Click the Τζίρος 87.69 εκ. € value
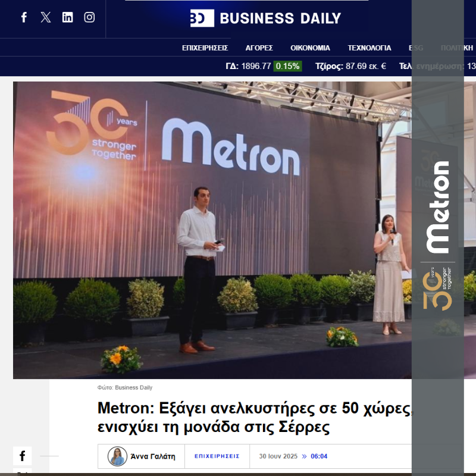Screen dimensions: 476x476 [x=350, y=66]
